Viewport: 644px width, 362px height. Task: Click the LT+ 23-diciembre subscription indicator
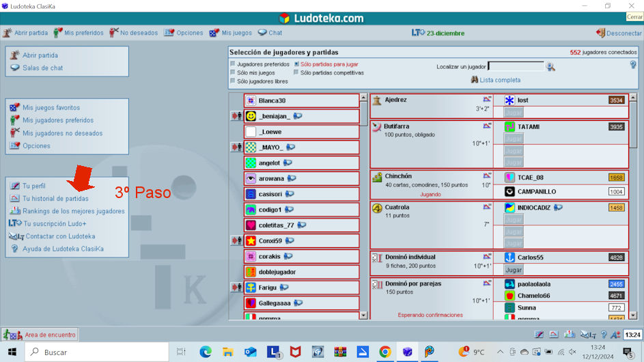click(438, 33)
